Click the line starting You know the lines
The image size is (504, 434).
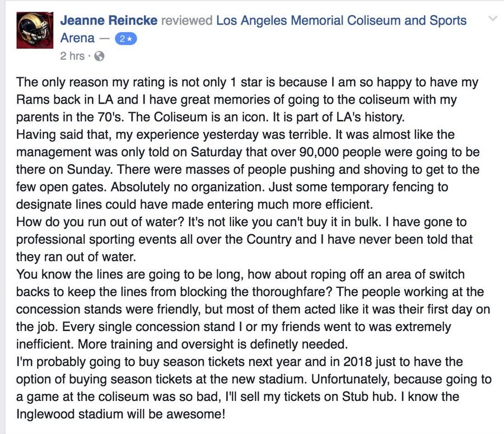(x=240, y=274)
